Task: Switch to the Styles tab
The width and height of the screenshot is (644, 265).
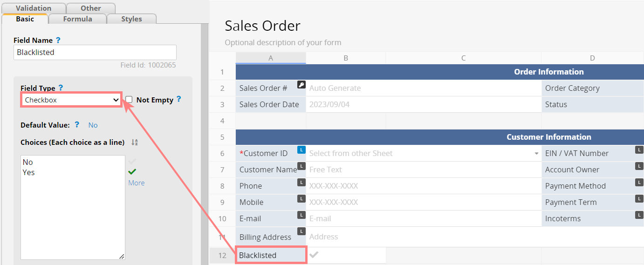Action: click(131, 19)
